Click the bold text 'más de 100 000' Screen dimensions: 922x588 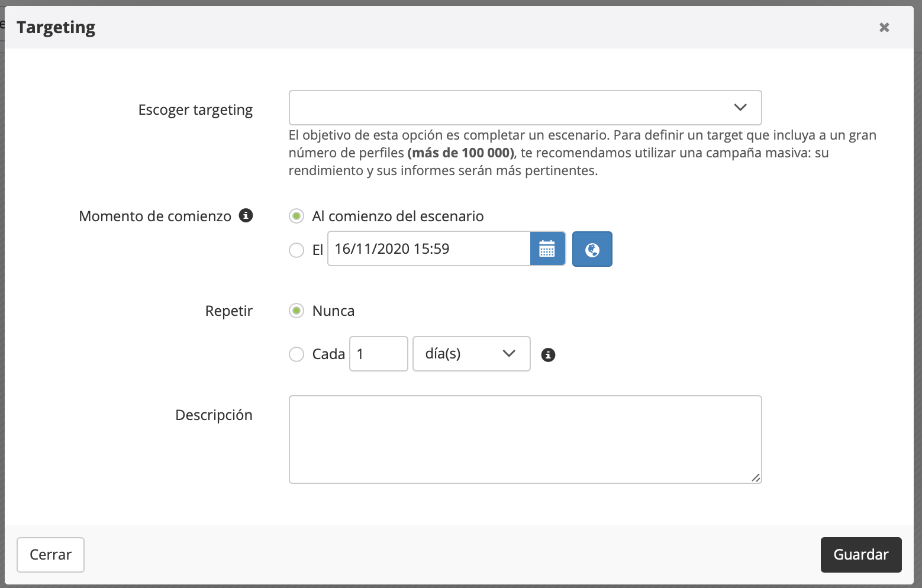click(x=462, y=153)
